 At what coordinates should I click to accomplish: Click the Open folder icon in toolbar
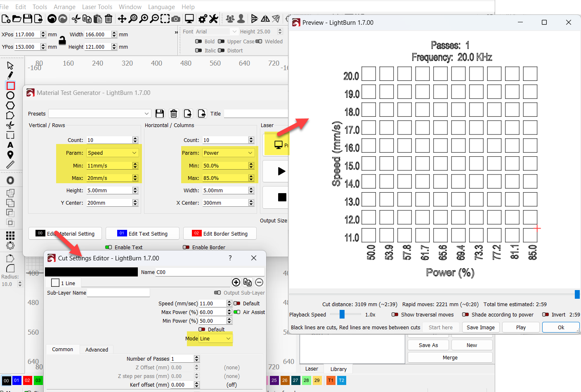click(x=17, y=19)
